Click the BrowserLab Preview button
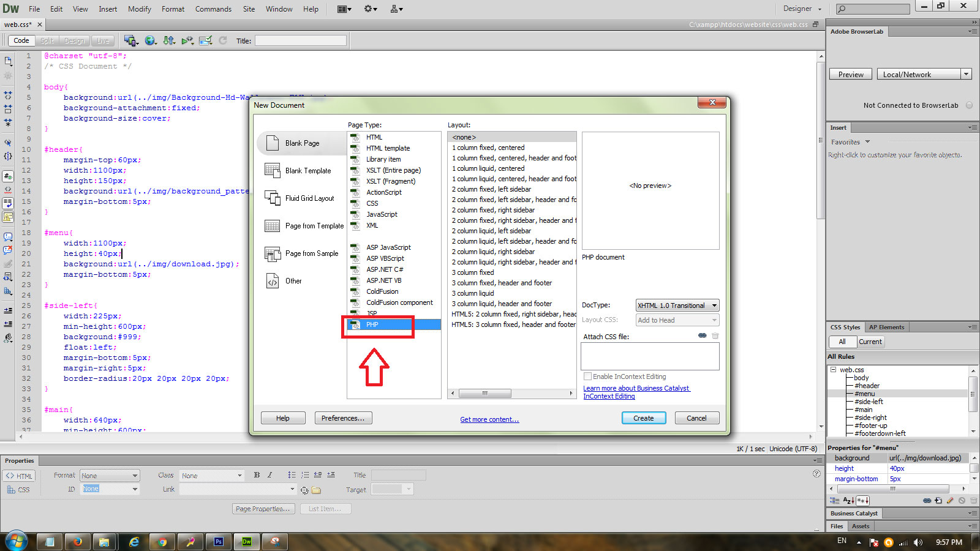This screenshot has width=980, height=551. click(x=851, y=74)
